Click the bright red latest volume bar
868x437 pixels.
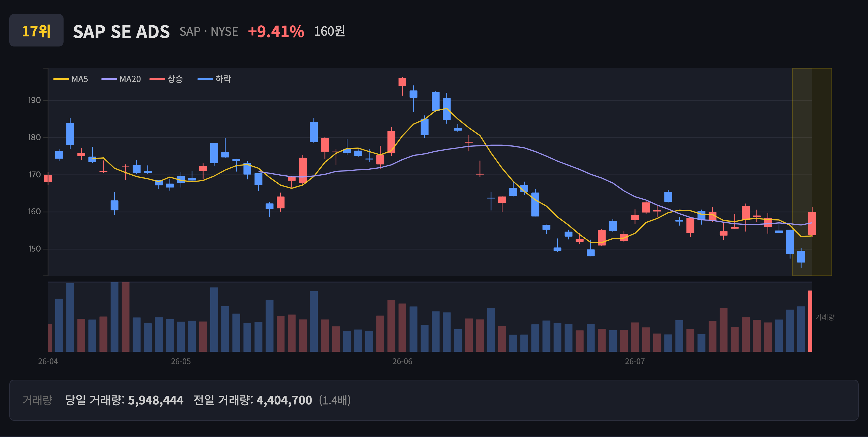810,321
